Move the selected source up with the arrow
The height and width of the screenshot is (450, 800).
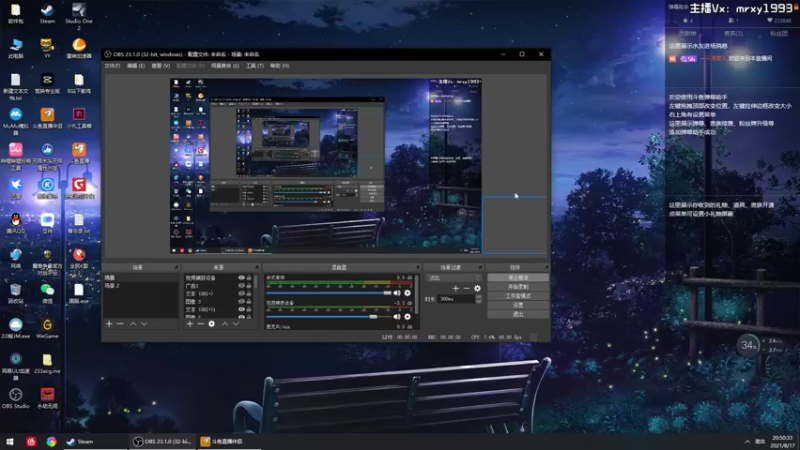click(x=224, y=324)
